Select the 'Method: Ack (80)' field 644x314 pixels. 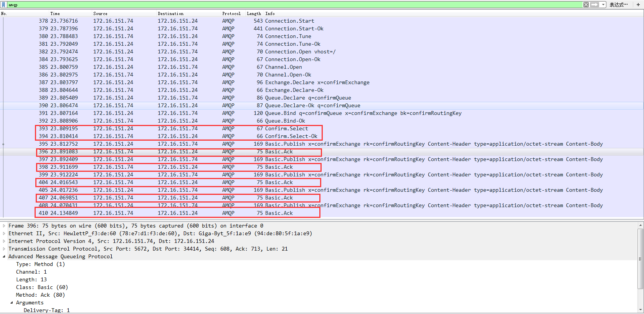pyautogui.click(x=40, y=295)
